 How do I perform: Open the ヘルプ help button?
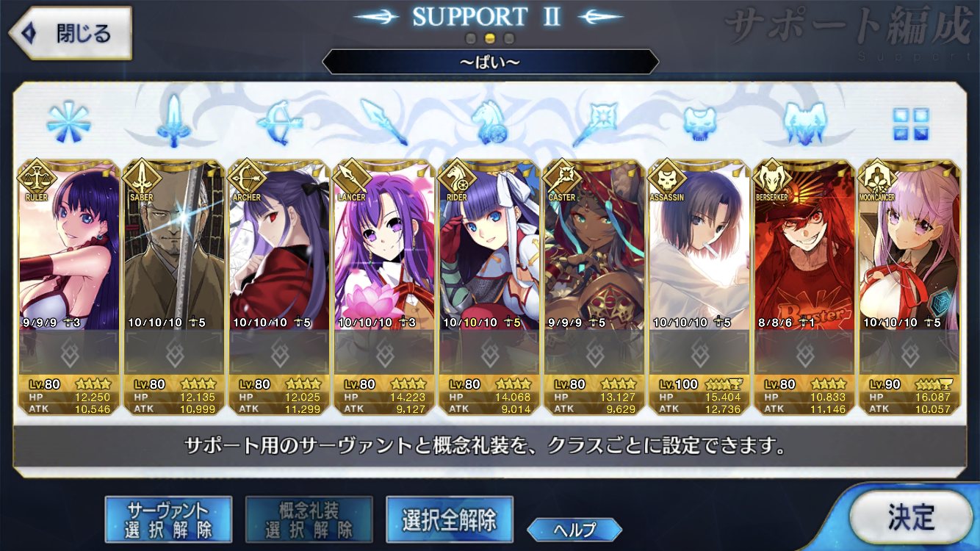coord(574,528)
